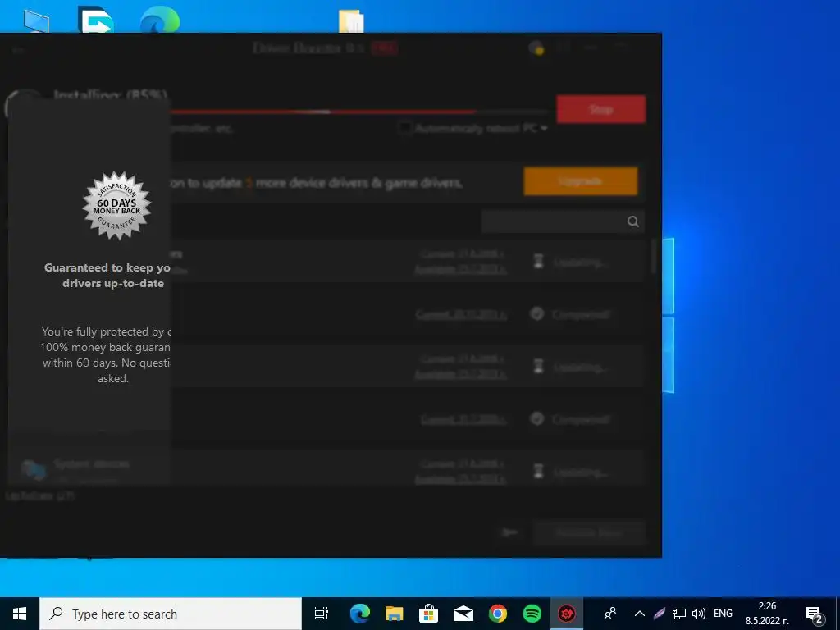Image resolution: width=840 pixels, height=630 pixels.
Task: Open the People icon in the taskbar
Action: [x=609, y=614]
